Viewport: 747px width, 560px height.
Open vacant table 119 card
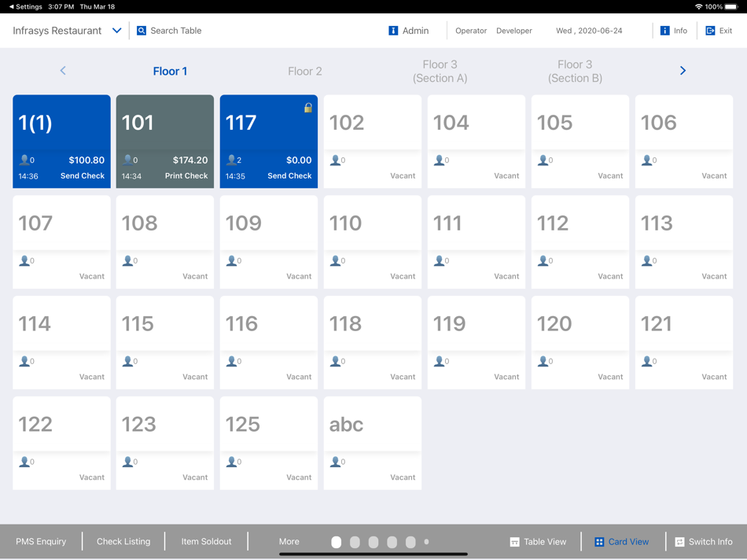click(477, 343)
